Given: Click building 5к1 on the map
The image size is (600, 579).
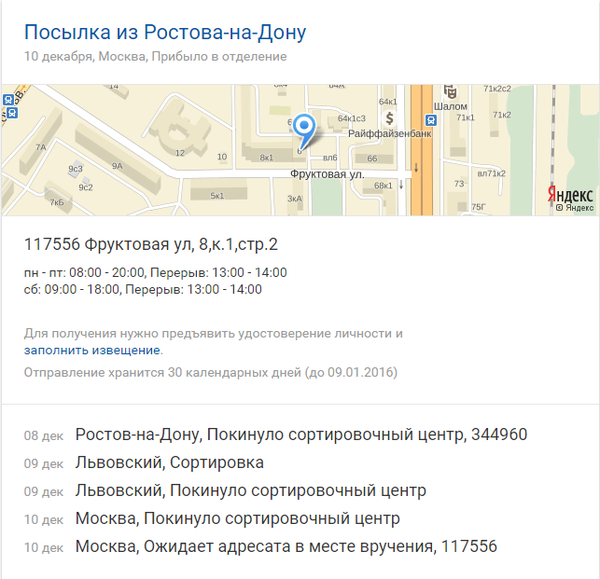Looking at the screenshot, I should pyautogui.click(x=216, y=195).
